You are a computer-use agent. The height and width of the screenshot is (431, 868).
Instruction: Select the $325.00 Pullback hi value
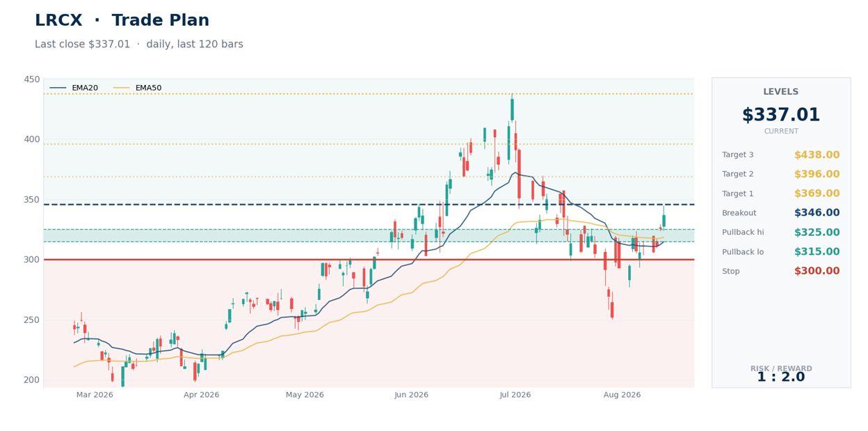click(x=817, y=233)
